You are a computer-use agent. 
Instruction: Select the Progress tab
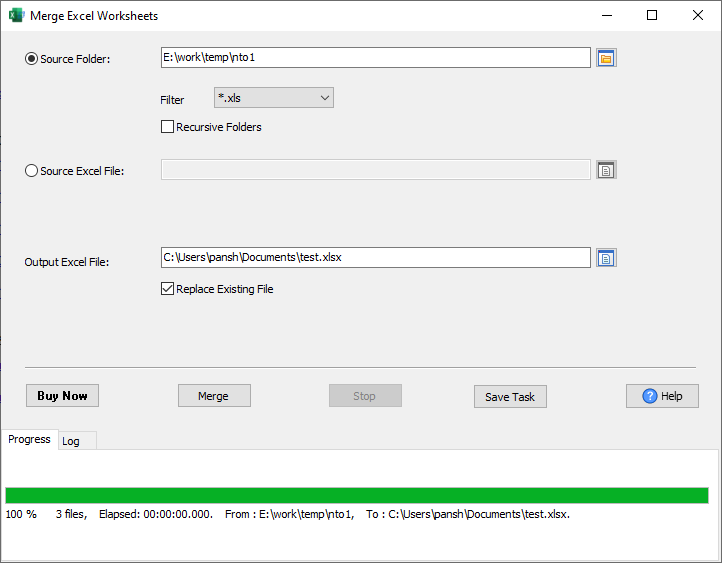tap(29, 439)
